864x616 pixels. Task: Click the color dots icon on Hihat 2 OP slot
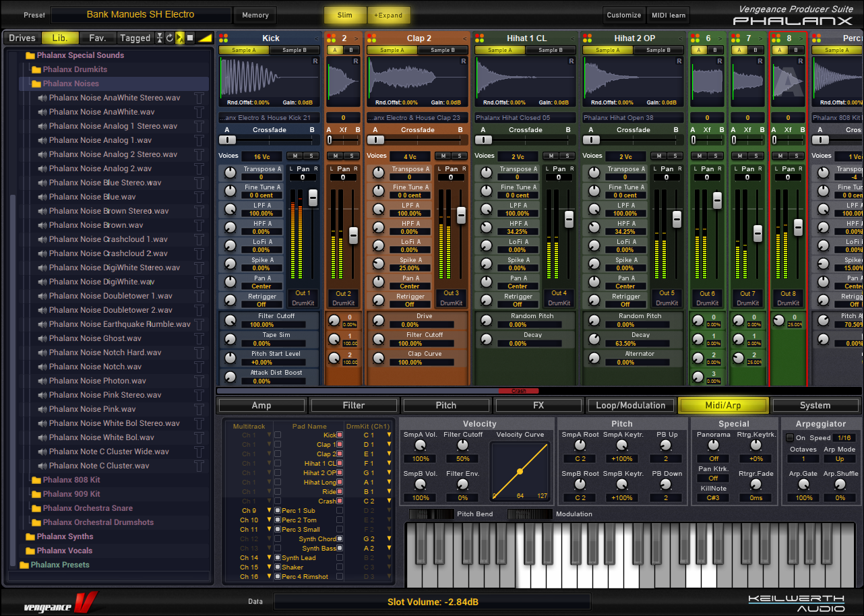tap(588, 38)
